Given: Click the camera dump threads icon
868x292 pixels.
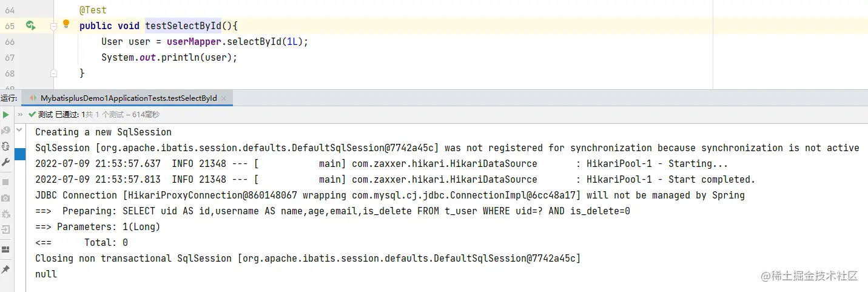Looking at the screenshot, I should pos(5,198).
